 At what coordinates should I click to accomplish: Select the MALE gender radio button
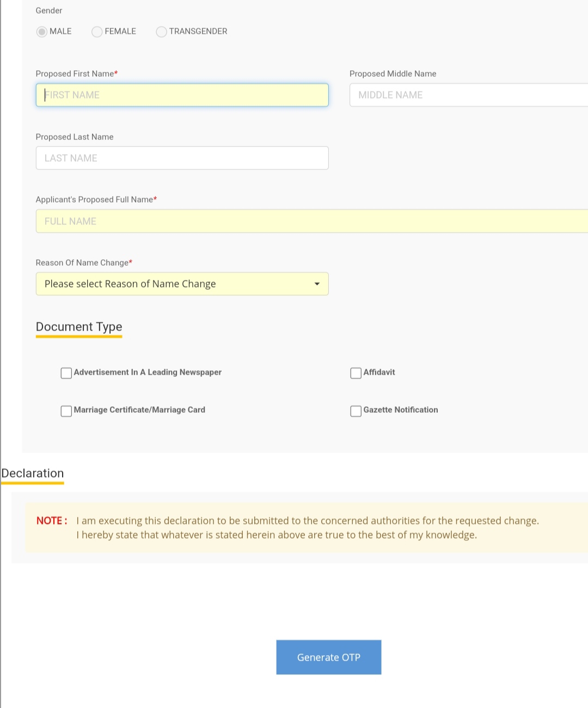coord(42,32)
